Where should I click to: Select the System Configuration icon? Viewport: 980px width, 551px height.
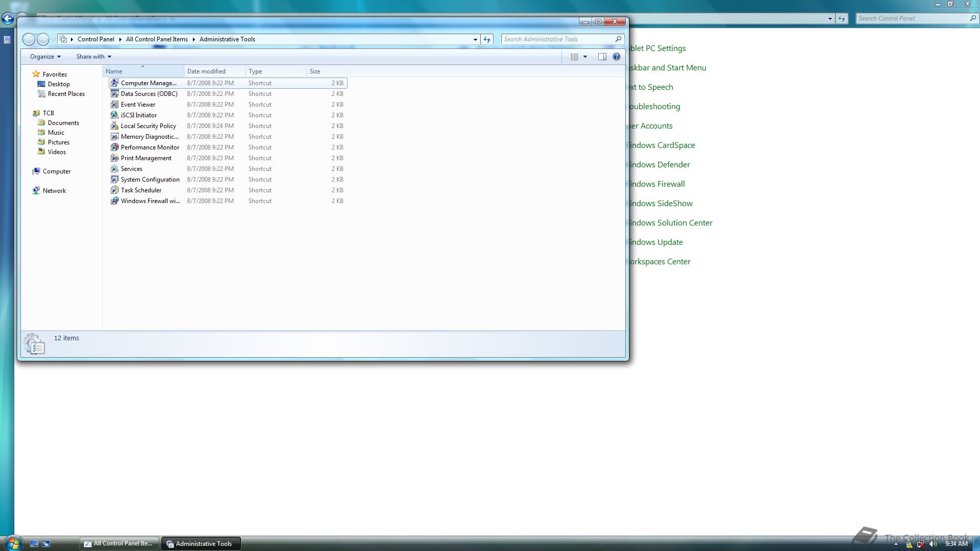(x=115, y=180)
